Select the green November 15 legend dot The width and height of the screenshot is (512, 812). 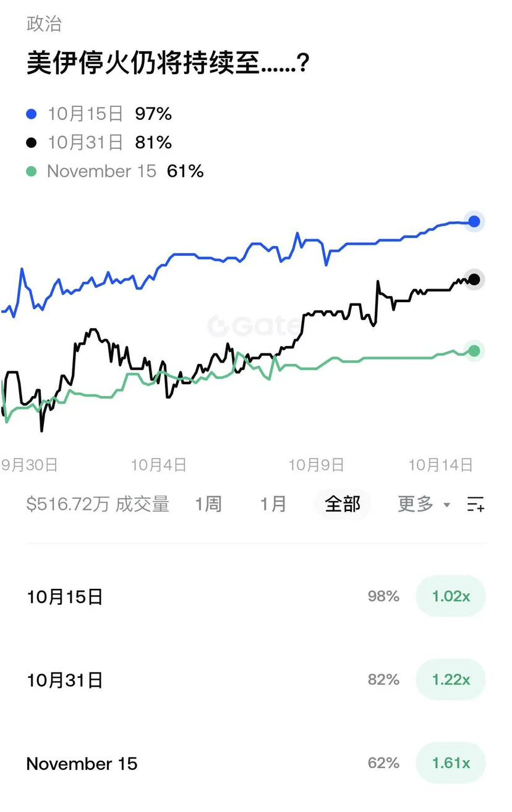[32, 171]
